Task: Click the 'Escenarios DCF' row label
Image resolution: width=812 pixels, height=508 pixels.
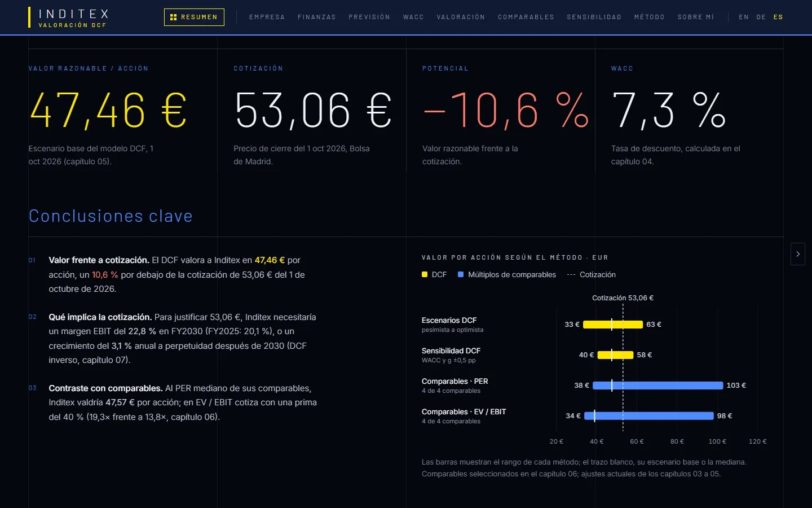Action: coord(449,321)
